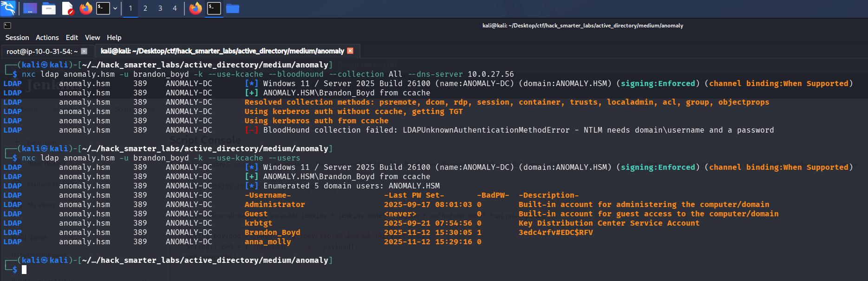
Task: Open the terminal emulator launcher icon
Action: point(103,8)
